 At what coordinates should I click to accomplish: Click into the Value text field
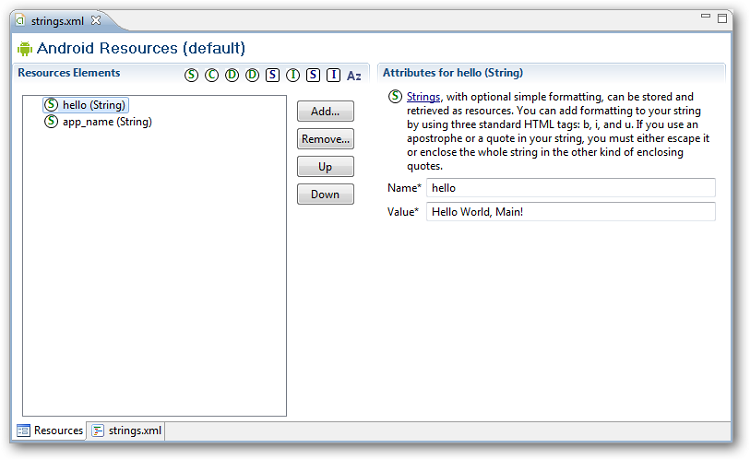tap(570, 212)
